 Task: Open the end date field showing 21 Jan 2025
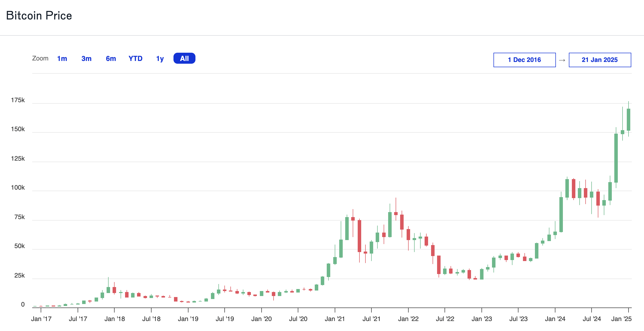[x=600, y=60]
